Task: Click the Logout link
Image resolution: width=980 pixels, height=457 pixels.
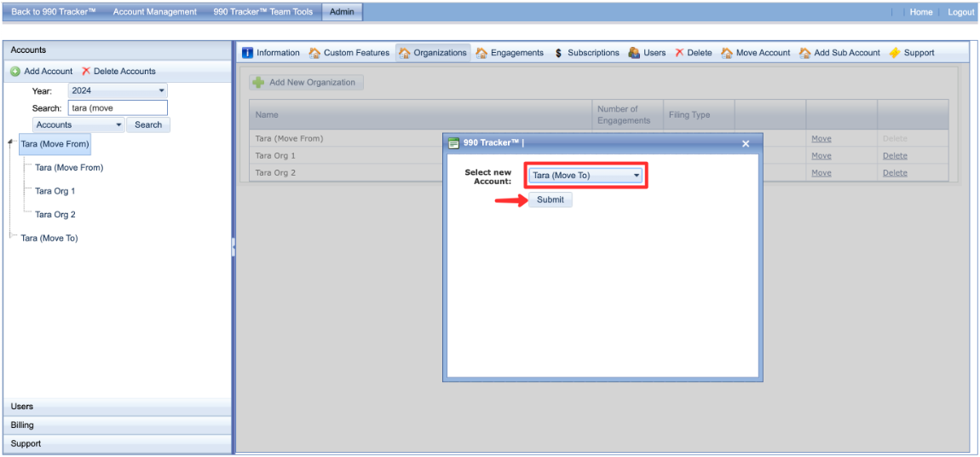Action: coord(960,12)
